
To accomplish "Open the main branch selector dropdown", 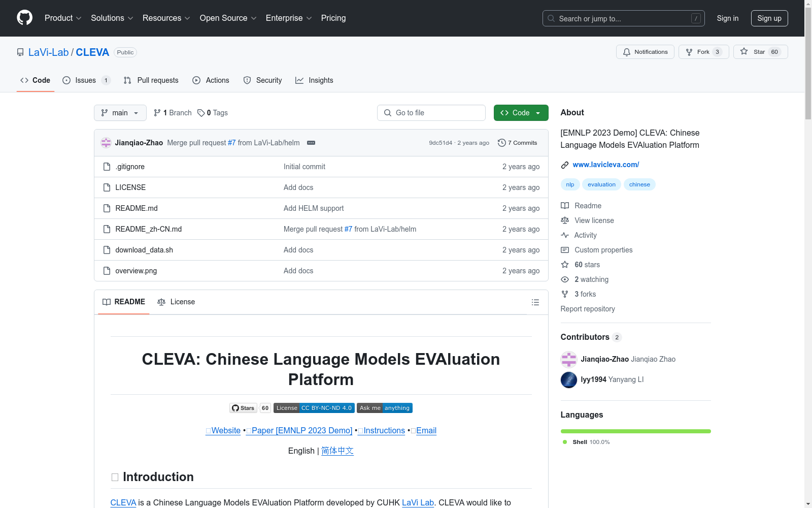I will (120, 113).
